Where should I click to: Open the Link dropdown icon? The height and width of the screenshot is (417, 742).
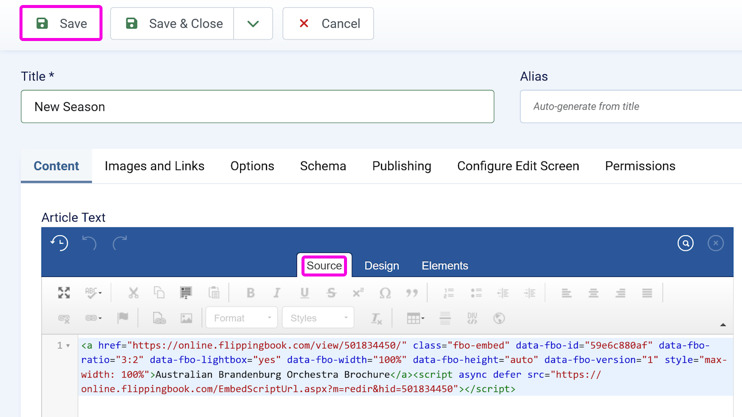pos(93,318)
